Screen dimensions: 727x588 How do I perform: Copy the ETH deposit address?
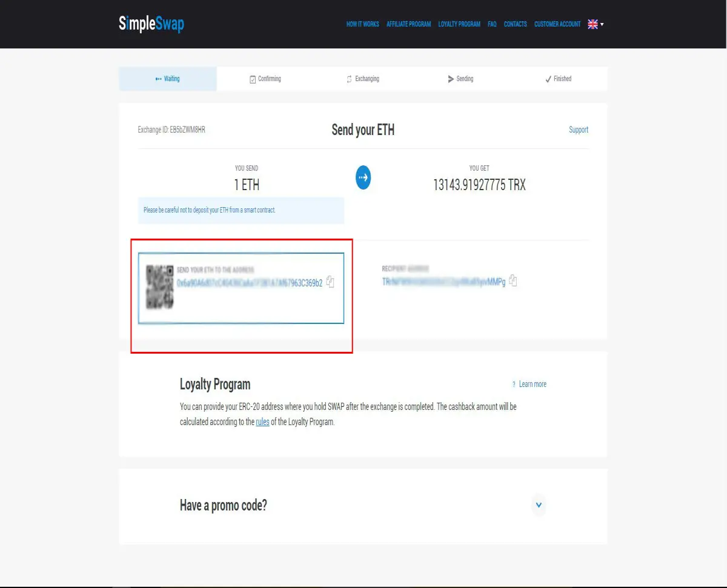(x=330, y=282)
